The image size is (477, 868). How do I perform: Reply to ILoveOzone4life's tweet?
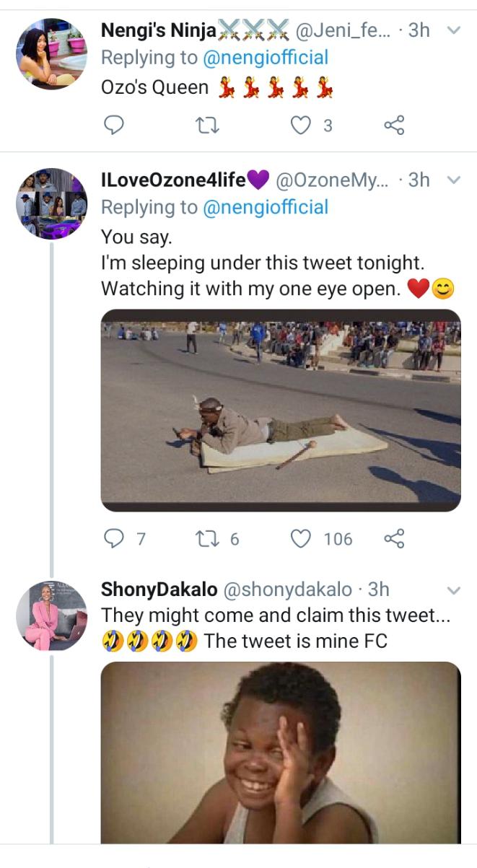click(x=115, y=538)
